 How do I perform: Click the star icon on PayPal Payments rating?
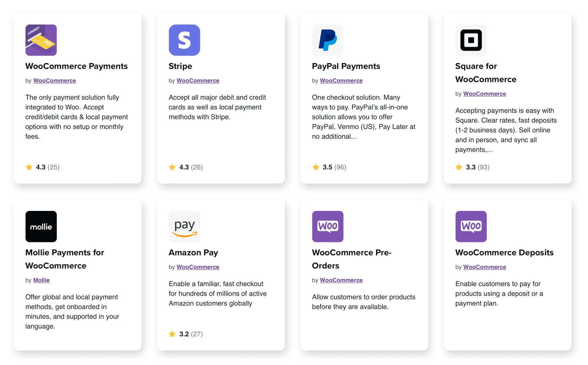pos(316,167)
